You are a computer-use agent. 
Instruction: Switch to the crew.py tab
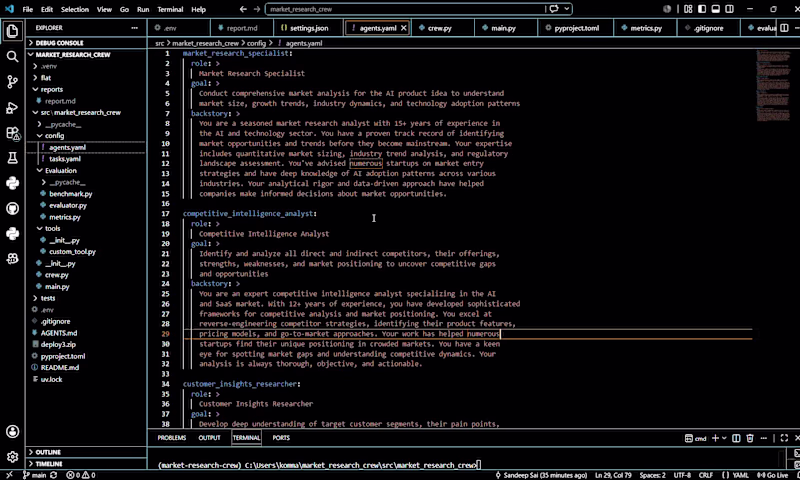[442, 28]
